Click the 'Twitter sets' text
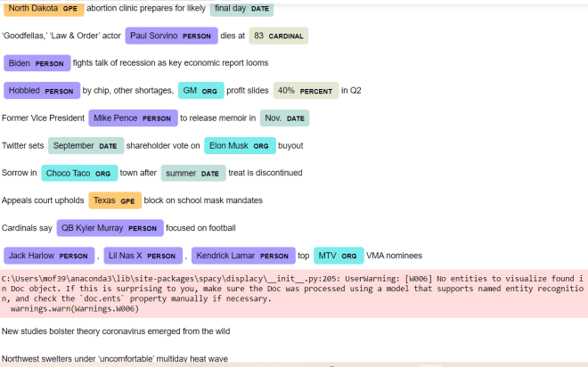Image resolution: width=588 pixels, height=367 pixels. tap(23, 145)
